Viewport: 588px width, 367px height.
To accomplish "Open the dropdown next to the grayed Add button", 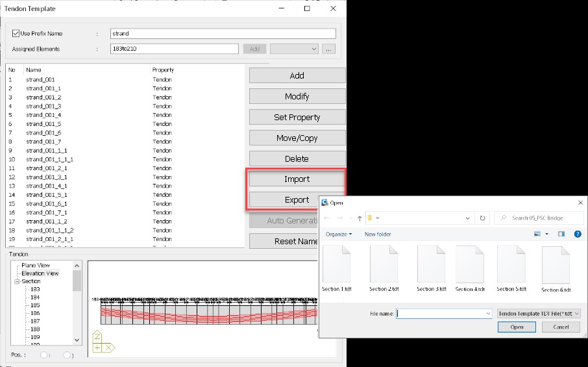I will click(295, 49).
